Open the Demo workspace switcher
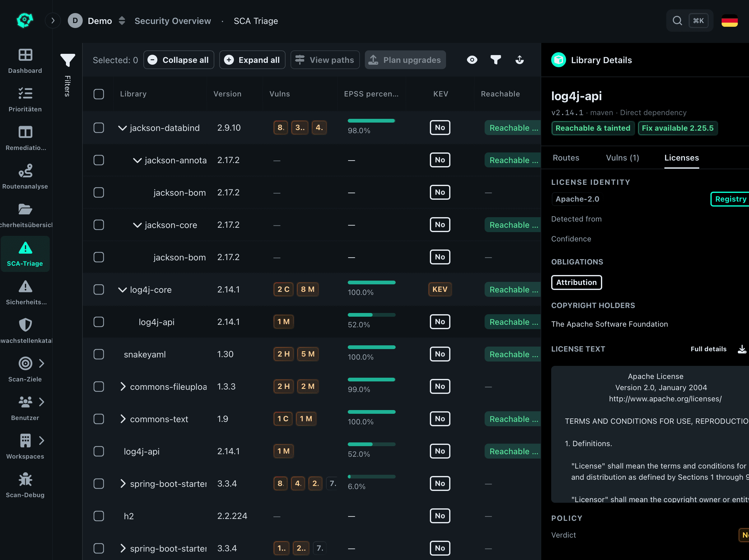Image resolution: width=749 pixels, height=560 pixels. 97,21
